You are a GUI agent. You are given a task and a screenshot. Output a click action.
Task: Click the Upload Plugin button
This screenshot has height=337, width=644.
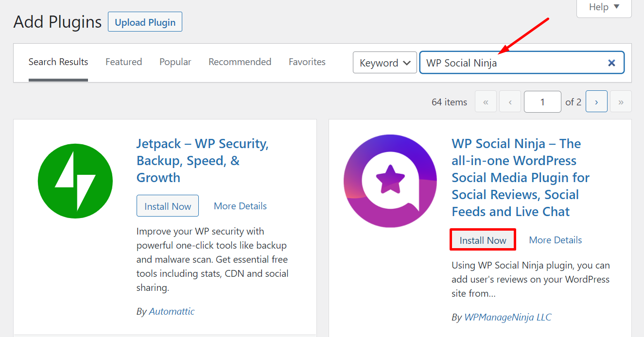(x=145, y=22)
